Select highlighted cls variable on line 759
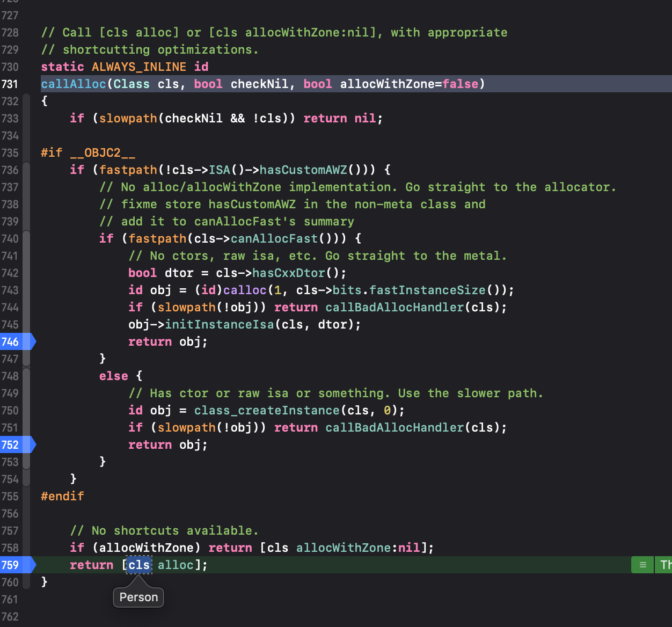The height and width of the screenshot is (627, 672). coord(139,565)
